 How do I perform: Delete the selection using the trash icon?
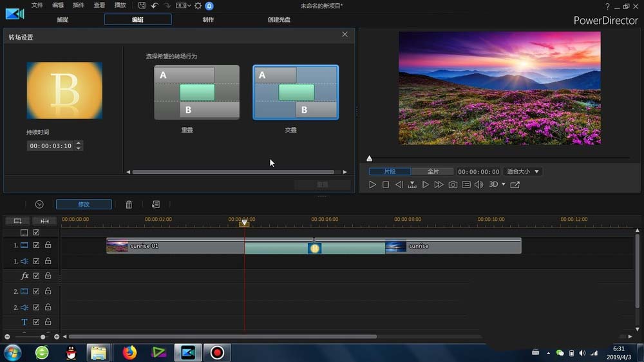(129, 205)
